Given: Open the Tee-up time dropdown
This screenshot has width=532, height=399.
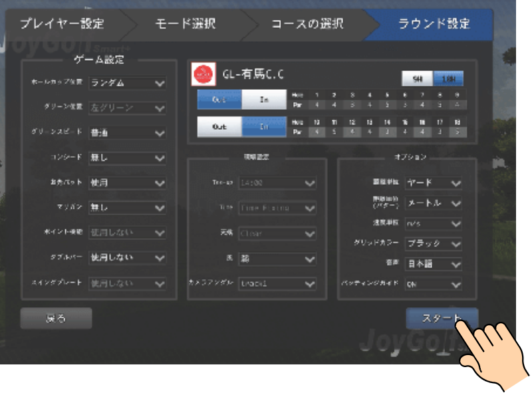Looking at the screenshot, I should click(277, 183).
